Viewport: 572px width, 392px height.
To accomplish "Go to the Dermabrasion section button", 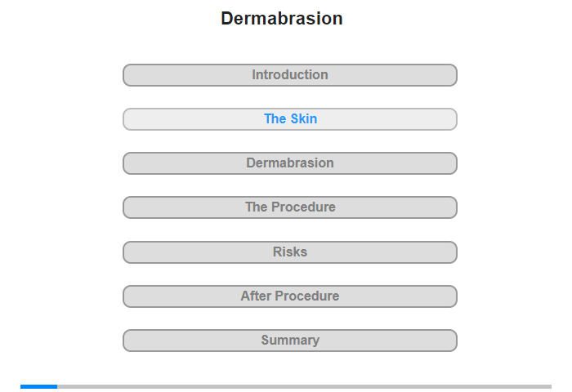I will tap(289, 163).
